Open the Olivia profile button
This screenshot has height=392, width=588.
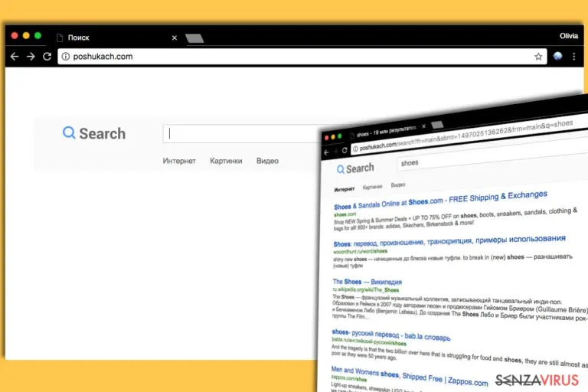(569, 36)
